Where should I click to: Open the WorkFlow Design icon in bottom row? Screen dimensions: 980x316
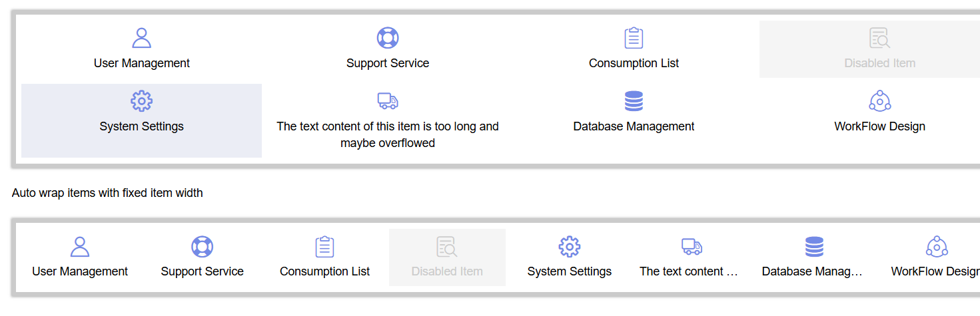pos(937,246)
